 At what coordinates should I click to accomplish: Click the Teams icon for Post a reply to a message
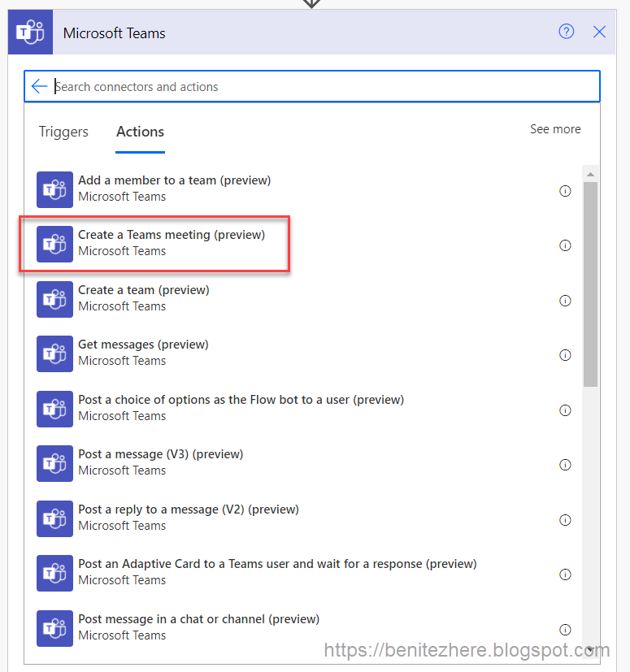[54, 518]
